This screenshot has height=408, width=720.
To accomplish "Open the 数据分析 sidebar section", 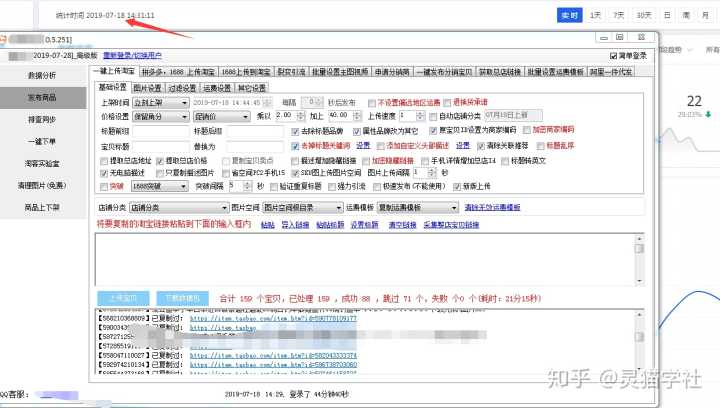I will point(41,75).
